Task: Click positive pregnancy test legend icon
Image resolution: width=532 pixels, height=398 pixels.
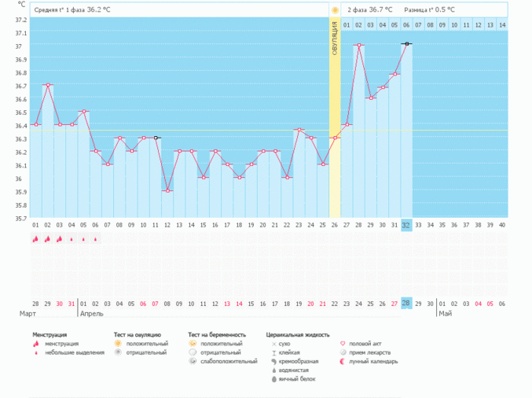Action: (193, 344)
